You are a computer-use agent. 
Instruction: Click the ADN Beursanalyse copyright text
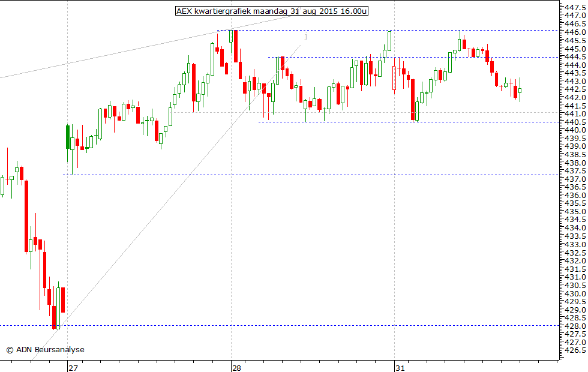click(46, 349)
